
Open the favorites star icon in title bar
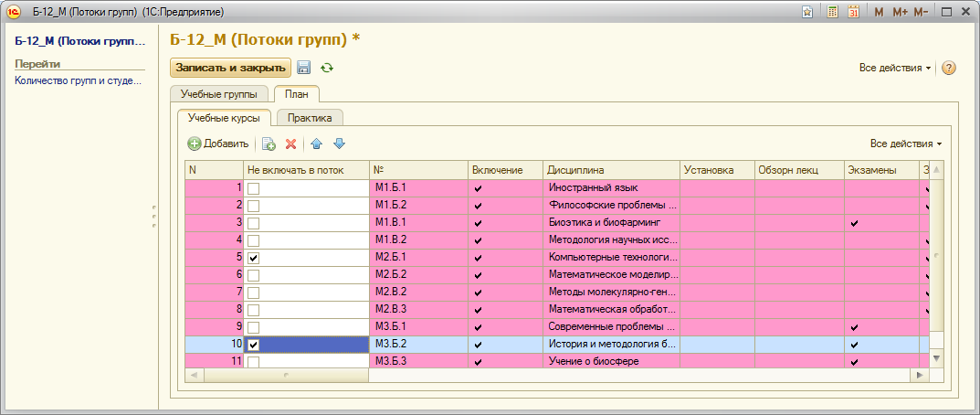coord(806,12)
